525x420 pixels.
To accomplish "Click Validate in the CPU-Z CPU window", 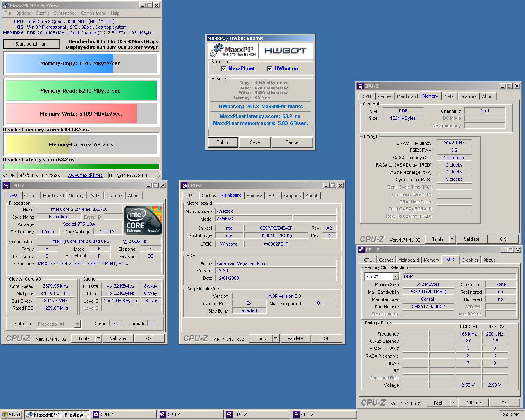I will (118, 338).
